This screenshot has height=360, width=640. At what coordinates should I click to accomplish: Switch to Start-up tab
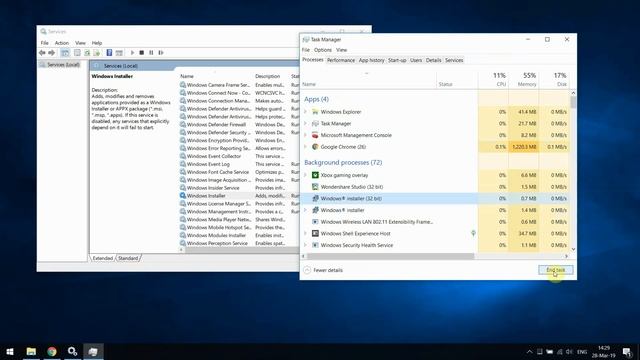click(397, 60)
